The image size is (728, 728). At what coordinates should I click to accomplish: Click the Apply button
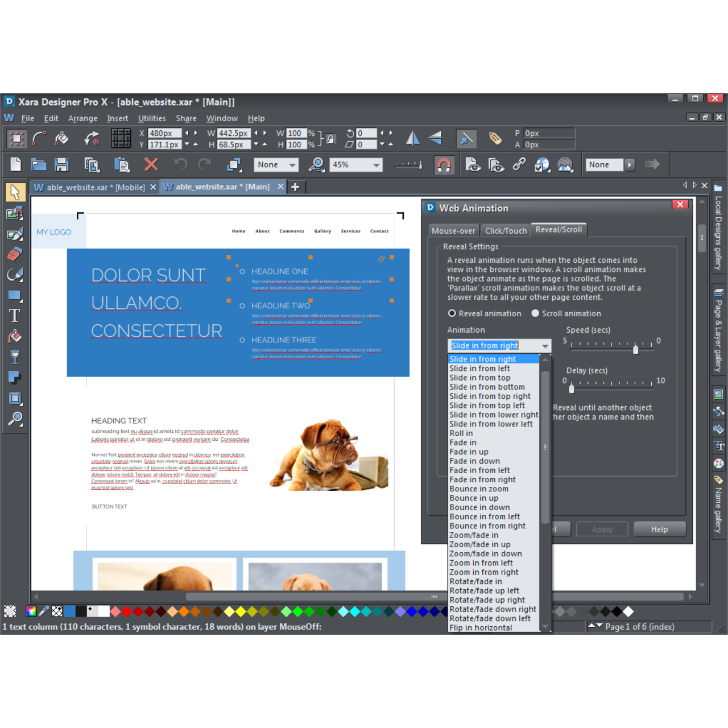602,529
